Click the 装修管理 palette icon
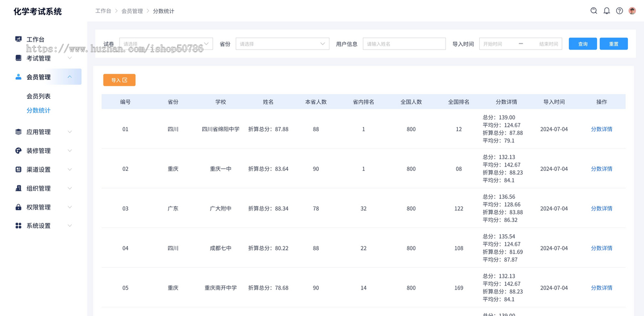644x316 pixels. tap(18, 150)
